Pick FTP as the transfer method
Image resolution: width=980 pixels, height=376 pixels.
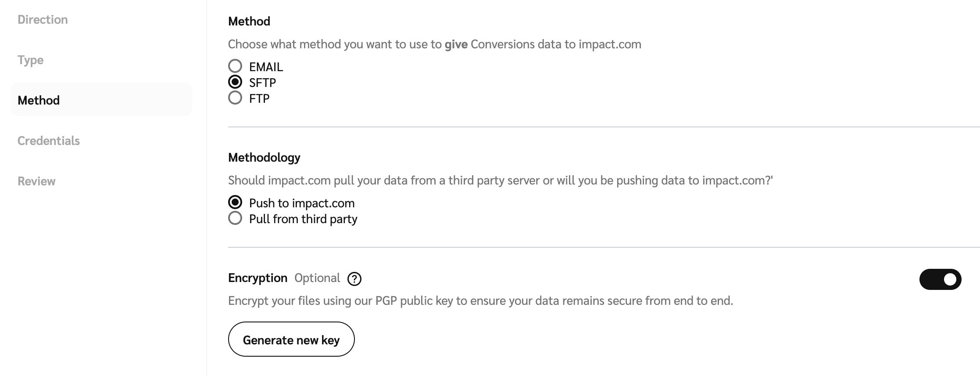pos(235,98)
